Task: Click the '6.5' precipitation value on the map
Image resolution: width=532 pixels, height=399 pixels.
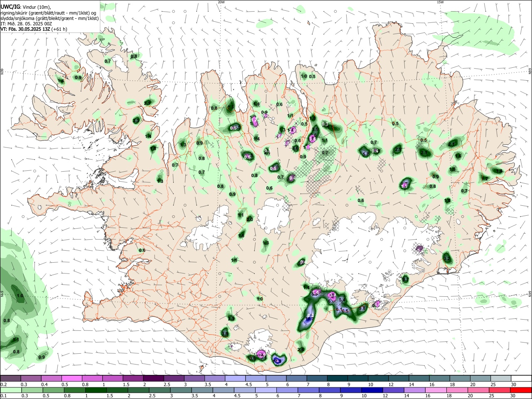Action: [345, 311]
